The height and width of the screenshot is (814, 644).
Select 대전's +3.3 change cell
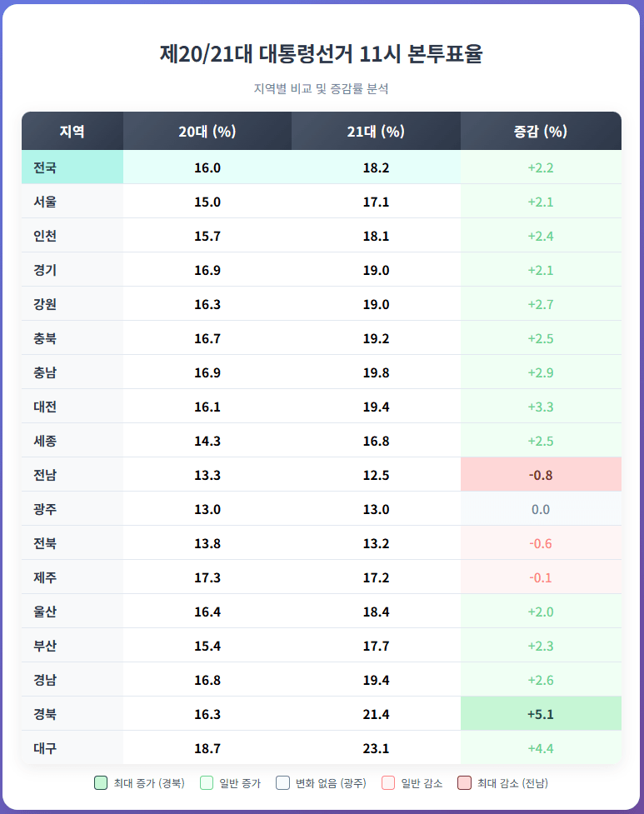(541, 407)
